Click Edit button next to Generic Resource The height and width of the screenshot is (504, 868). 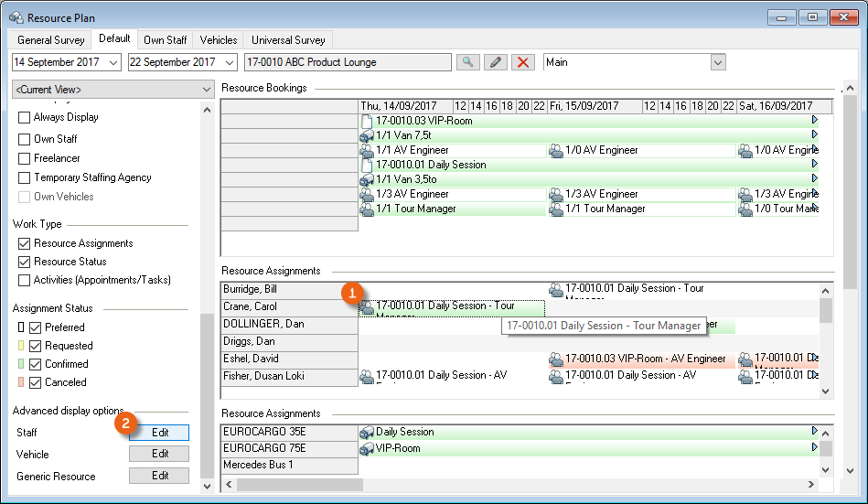point(159,476)
